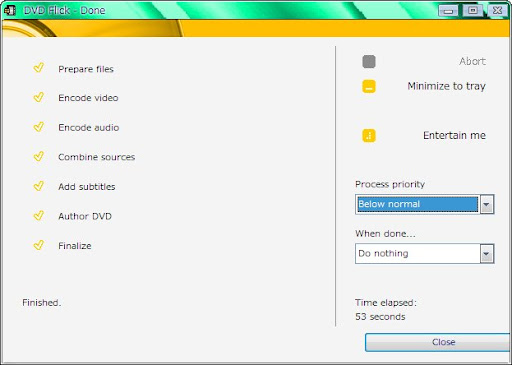
Task: Click the grey Abort stop icon
Action: tap(369, 62)
